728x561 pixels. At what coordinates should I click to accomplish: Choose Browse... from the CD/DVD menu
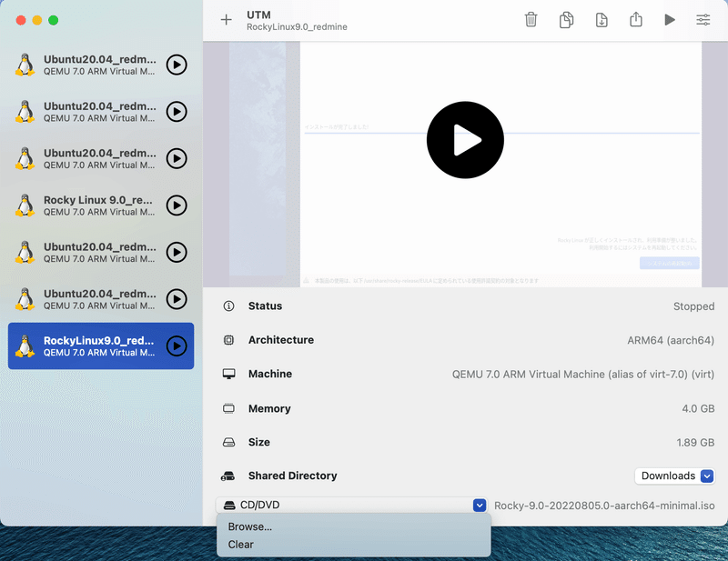250,526
